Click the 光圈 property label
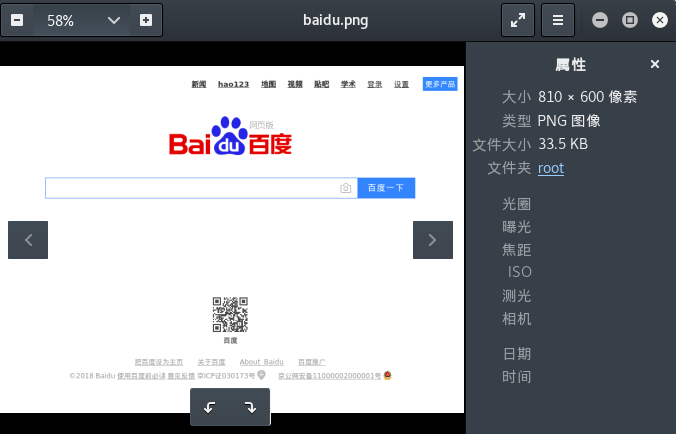 pyautogui.click(x=516, y=204)
